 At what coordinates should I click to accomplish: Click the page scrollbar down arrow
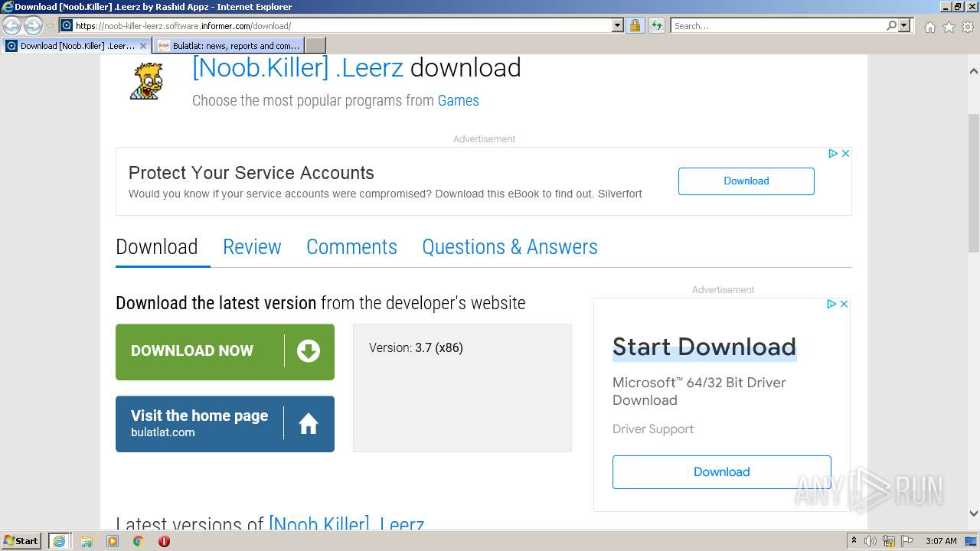974,514
